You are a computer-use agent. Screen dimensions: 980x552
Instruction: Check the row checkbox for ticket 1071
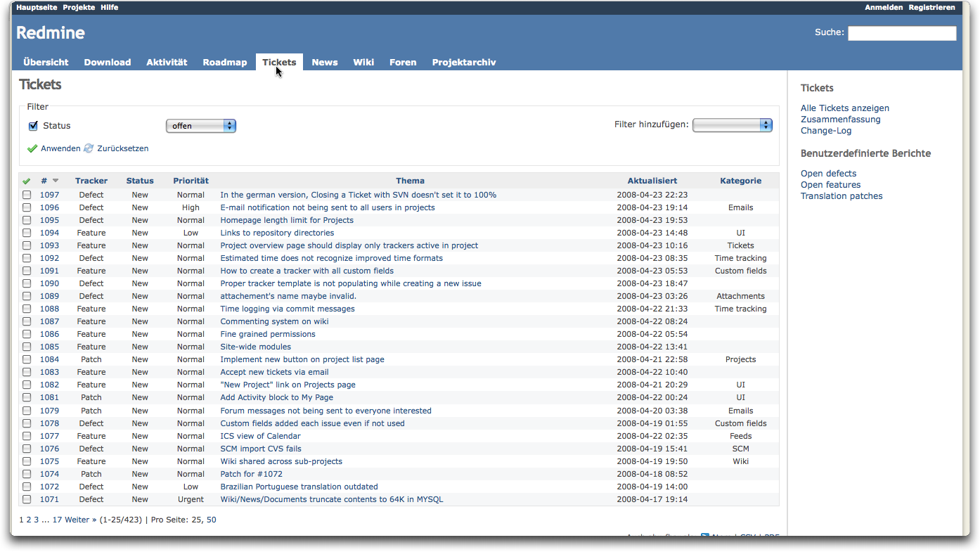[x=26, y=499]
